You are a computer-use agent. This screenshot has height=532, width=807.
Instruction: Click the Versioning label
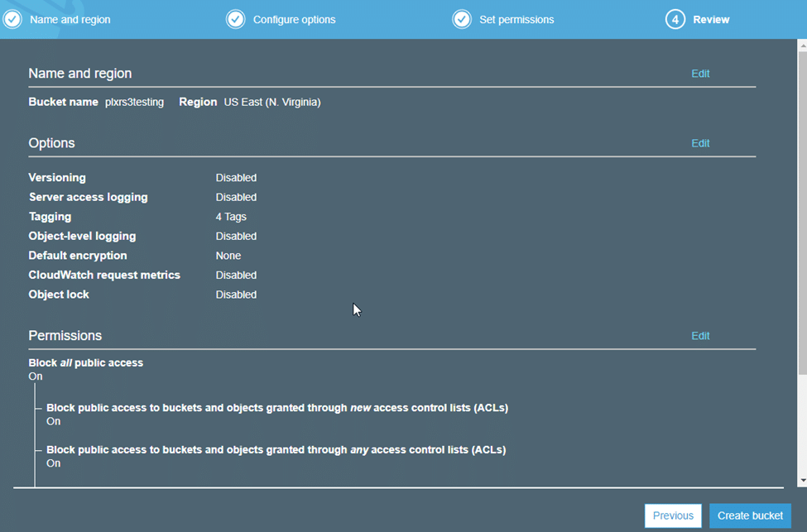[x=57, y=178]
